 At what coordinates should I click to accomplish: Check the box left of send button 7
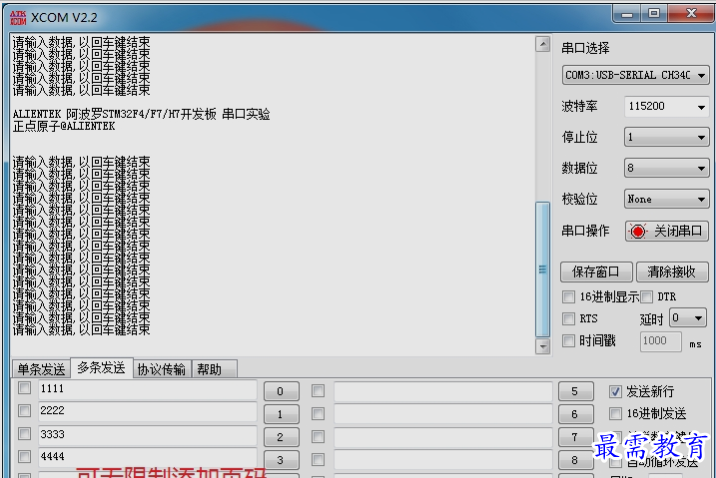click(x=318, y=436)
